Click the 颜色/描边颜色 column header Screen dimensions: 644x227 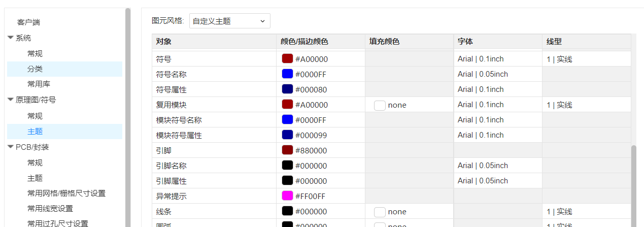[321, 42]
